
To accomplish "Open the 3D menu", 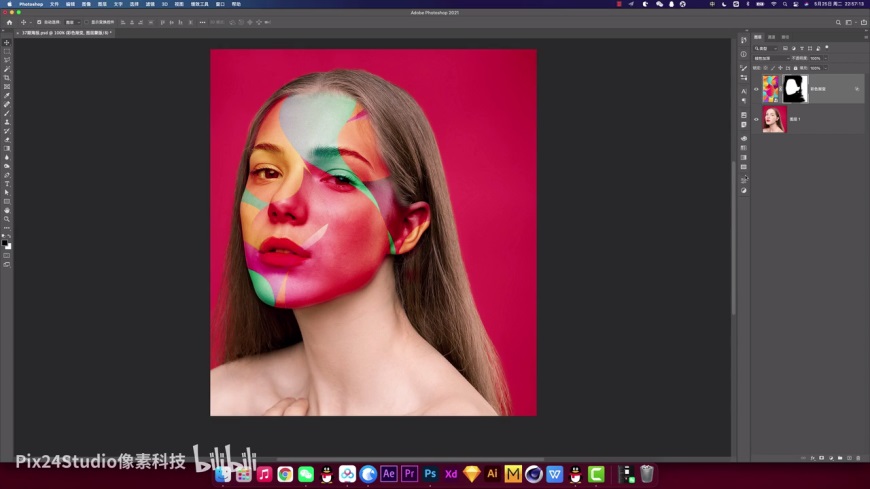I will [x=165, y=4].
